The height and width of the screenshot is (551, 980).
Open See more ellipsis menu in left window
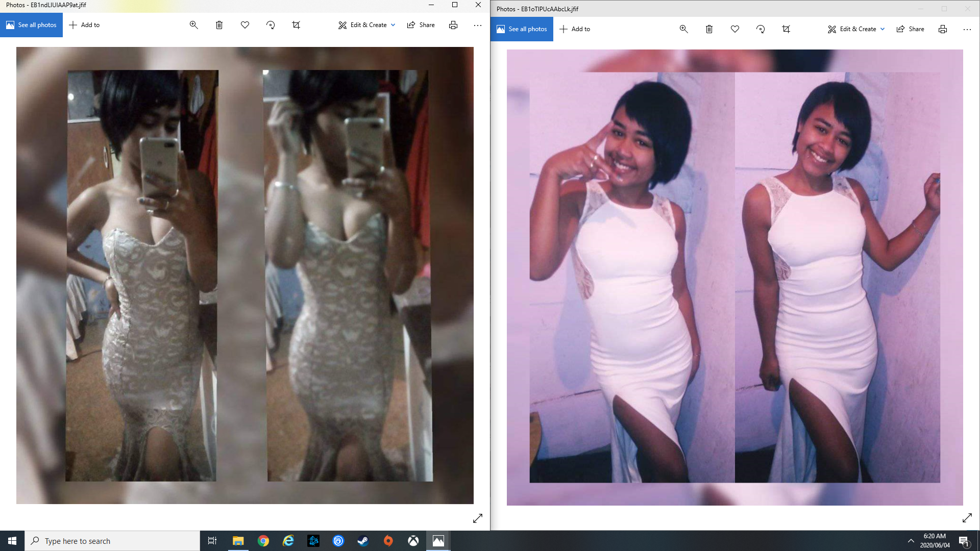pyautogui.click(x=477, y=25)
